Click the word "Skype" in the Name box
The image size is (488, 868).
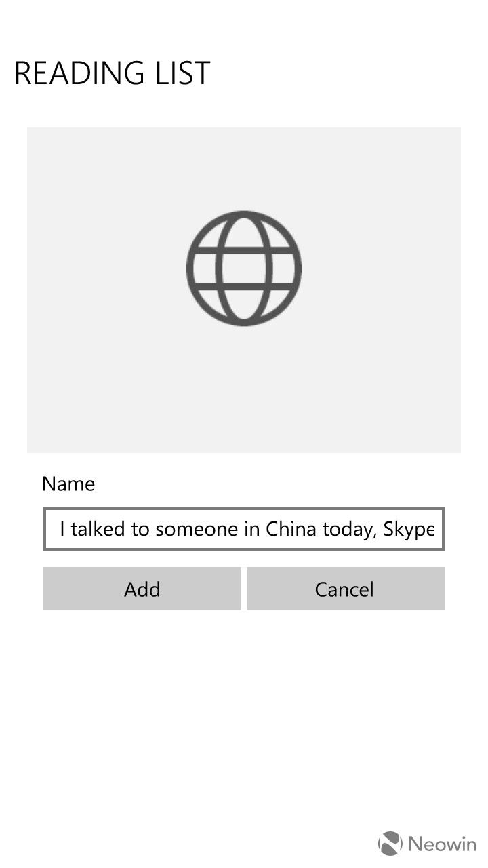pos(409,529)
